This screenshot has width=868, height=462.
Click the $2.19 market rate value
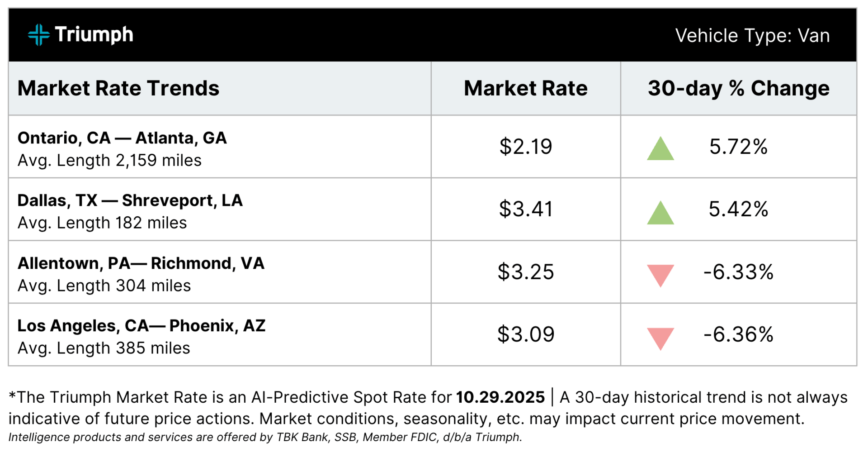click(x=526, y=147)
